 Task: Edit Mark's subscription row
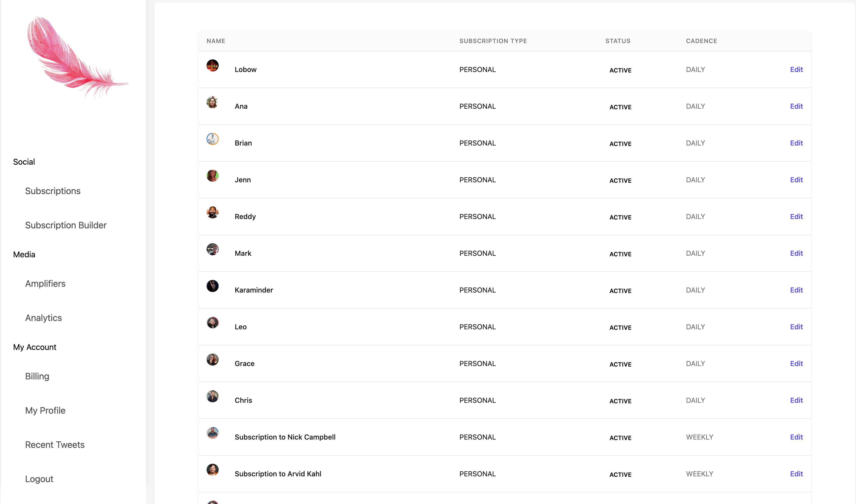click(x=796, y=253)
